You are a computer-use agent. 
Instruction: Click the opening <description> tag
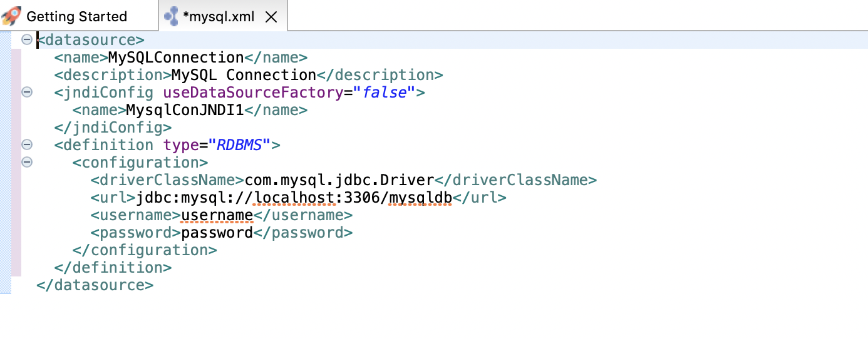[113, 75]
